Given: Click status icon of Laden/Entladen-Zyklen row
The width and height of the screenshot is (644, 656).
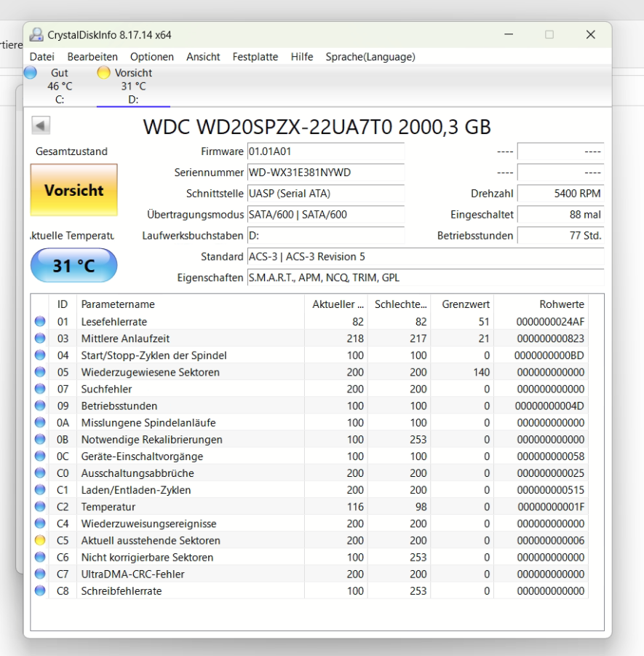Looking at the screenshot, I should (x=40, y=489).
